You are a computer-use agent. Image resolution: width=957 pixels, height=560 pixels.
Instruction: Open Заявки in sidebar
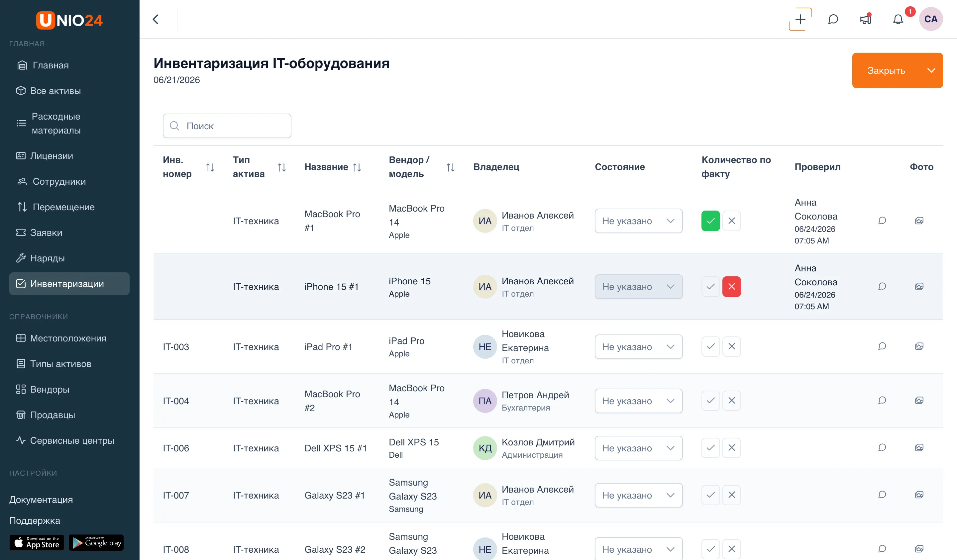point(69,233)
